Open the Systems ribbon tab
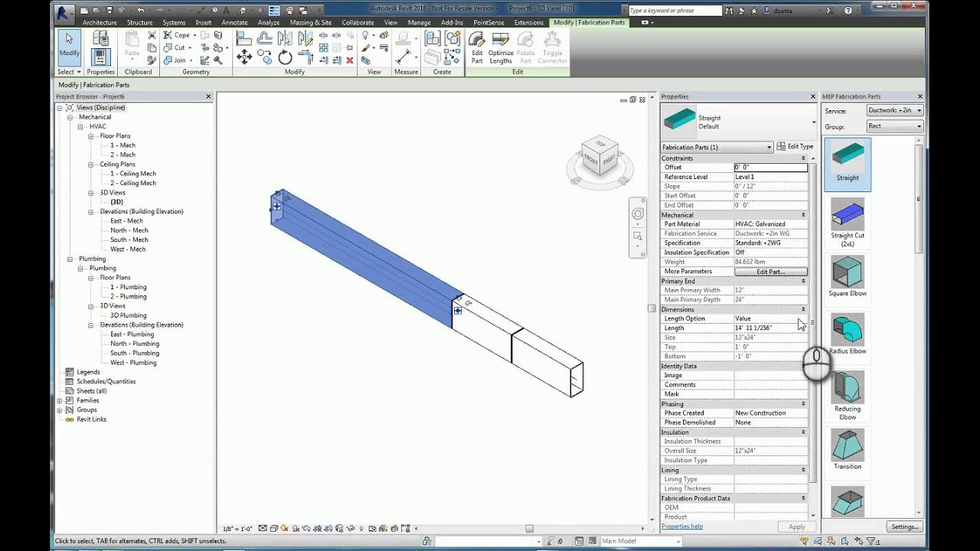Screen dimensions: 980x551 [174, 22]
